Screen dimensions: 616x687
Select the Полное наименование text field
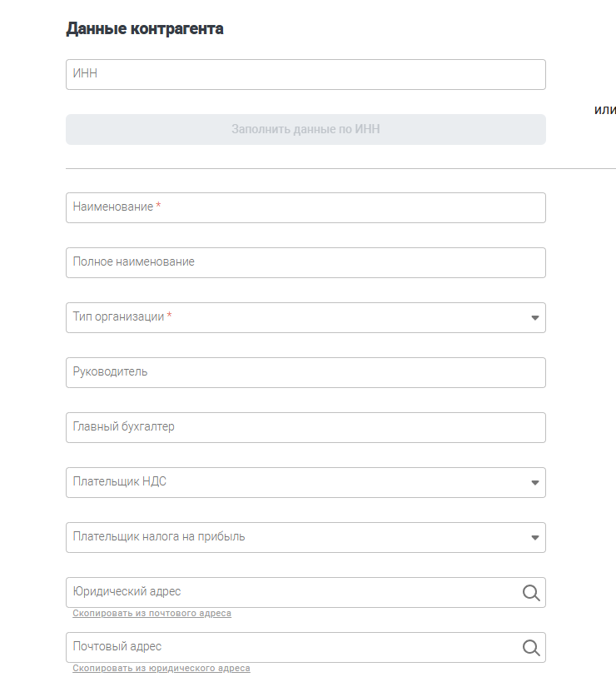click(x=305, y=263)
